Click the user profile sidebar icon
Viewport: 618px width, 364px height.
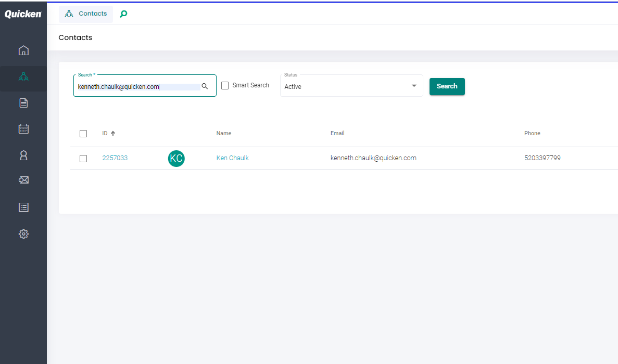pos(23,155)
